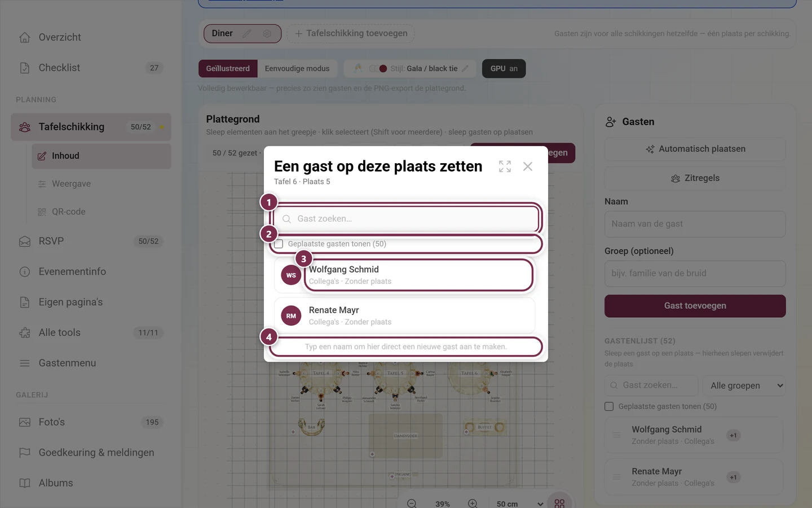Click Automatisch plaatsen button
The image size is (812, 508).
pyautogui.click(x=695, y=149)
